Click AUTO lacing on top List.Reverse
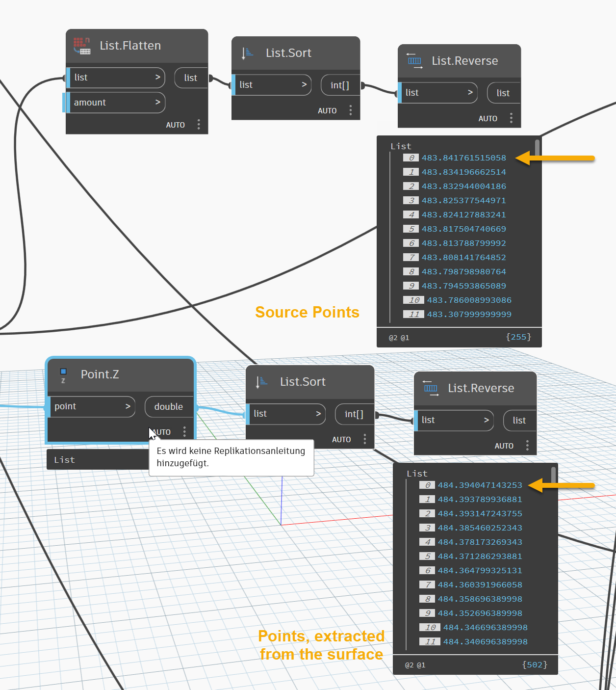Screen dimensions: 616x690 point(488,119)
